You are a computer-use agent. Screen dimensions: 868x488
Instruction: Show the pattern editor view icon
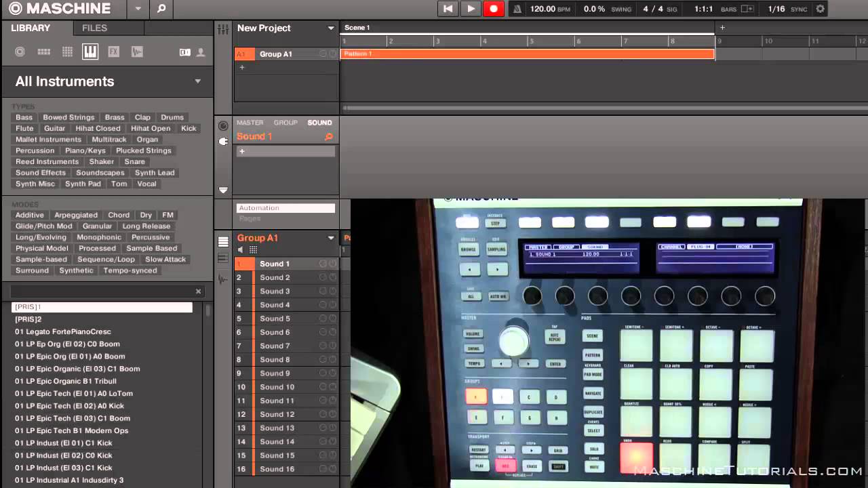click(223, 242)
